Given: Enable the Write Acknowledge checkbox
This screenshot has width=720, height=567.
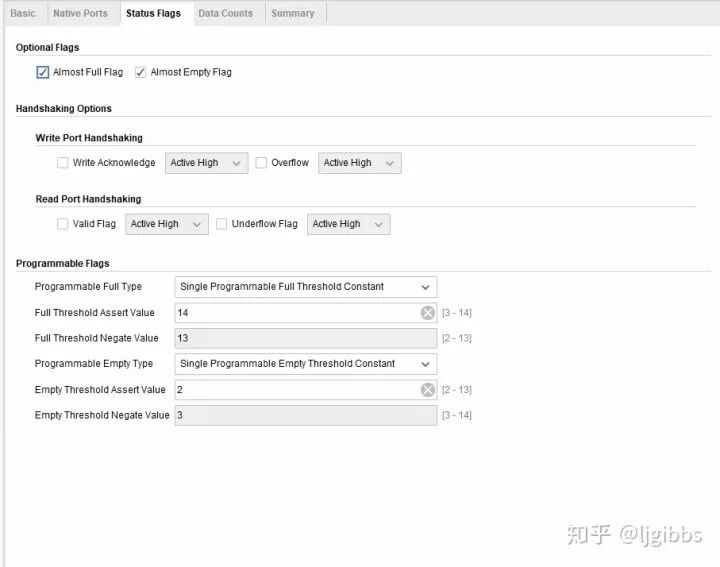Looking at the screenshot, I should tap(63, 163).
